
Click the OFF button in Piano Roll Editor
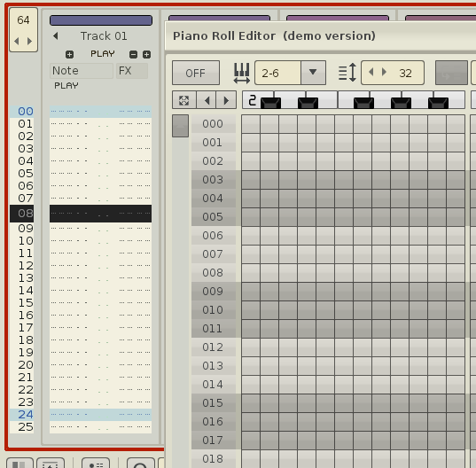pos(196,73)
